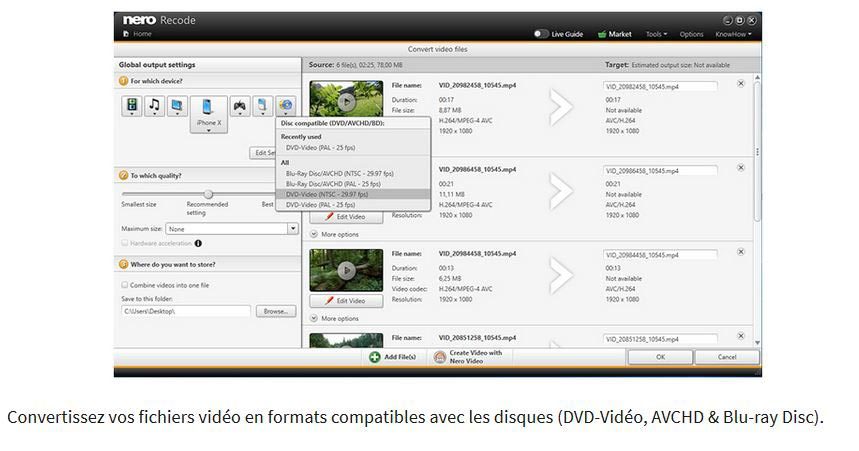Image resolution: width=859 pixels, height=451 pixels.
Task: Select the video device category icon
Action: (x=131, y=106)
